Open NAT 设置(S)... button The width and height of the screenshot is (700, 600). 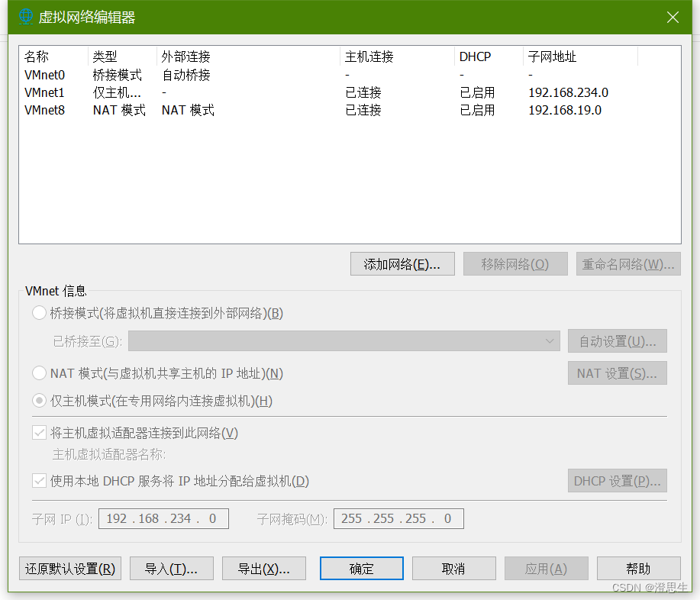pos(618,373)
